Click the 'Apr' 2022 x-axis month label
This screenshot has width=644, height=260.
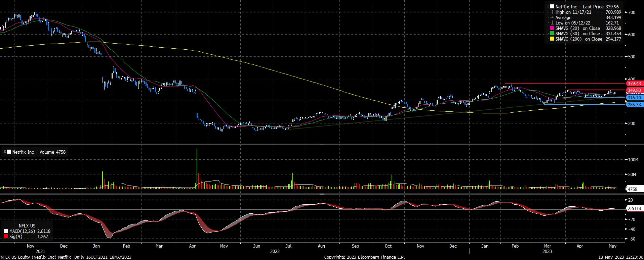[x=193, y=246]
